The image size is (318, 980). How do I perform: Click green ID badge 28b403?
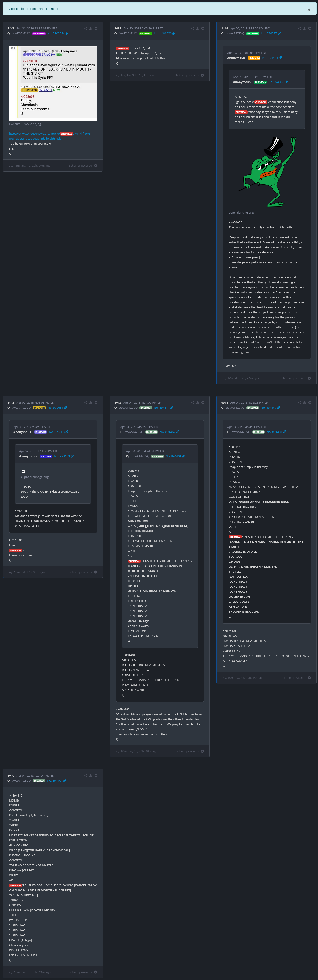point(146,34)
